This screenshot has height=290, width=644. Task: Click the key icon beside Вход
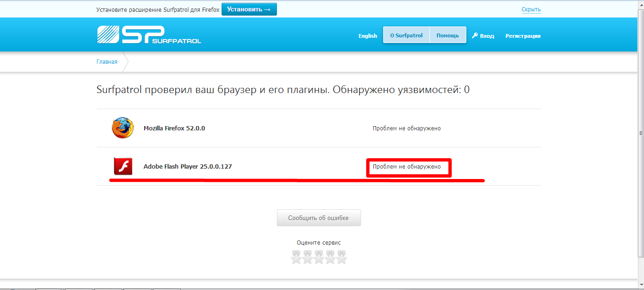pyautogui.click(x=475, y=35)
